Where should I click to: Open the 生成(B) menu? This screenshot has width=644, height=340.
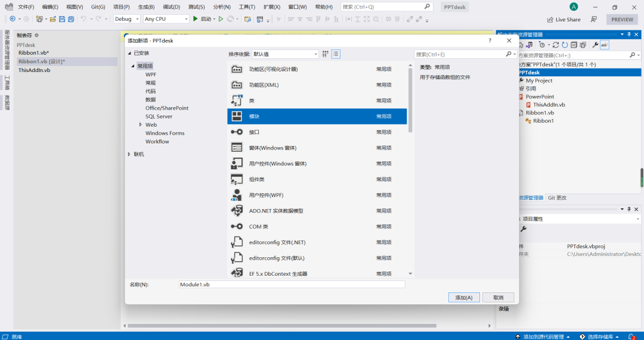click(x=146, y=7)
